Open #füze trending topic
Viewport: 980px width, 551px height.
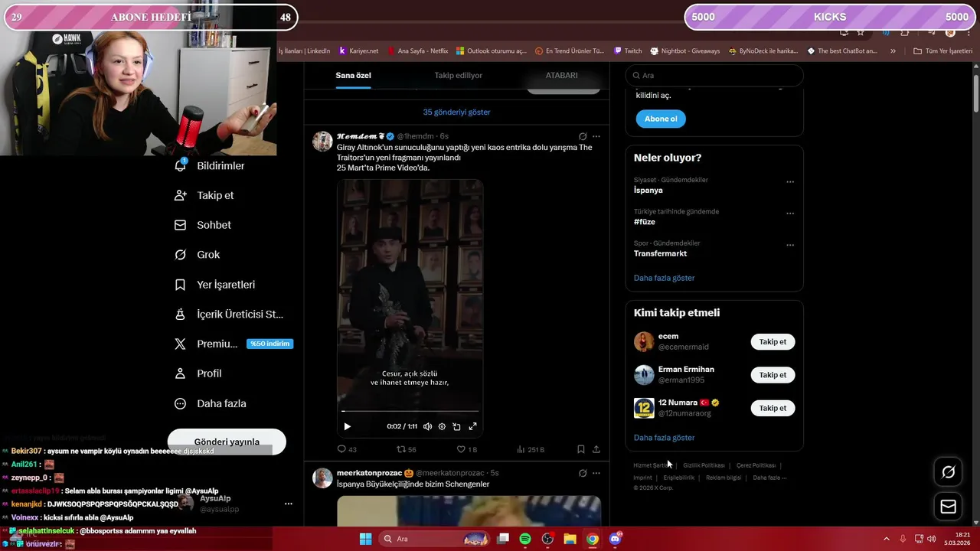point(645,222)
